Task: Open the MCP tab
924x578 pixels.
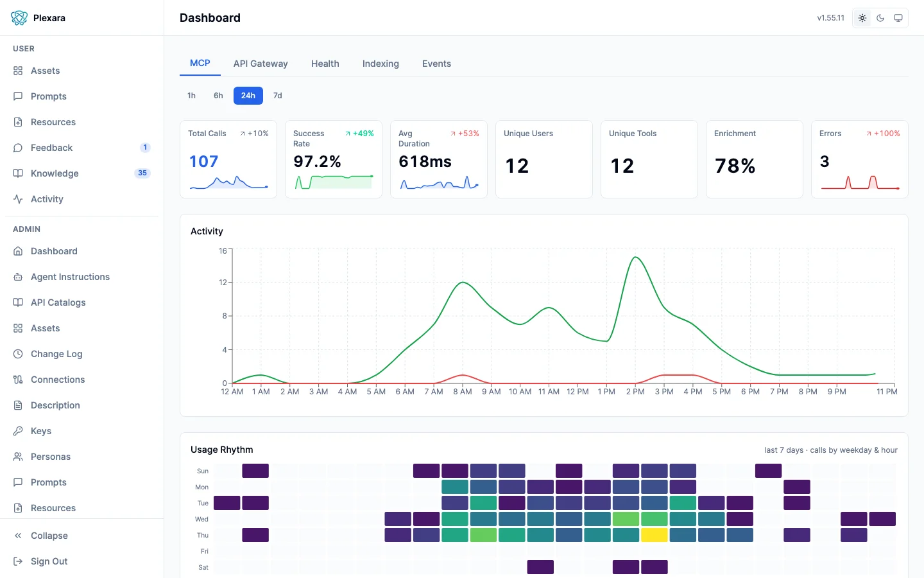Action: [x=200, y=64]
